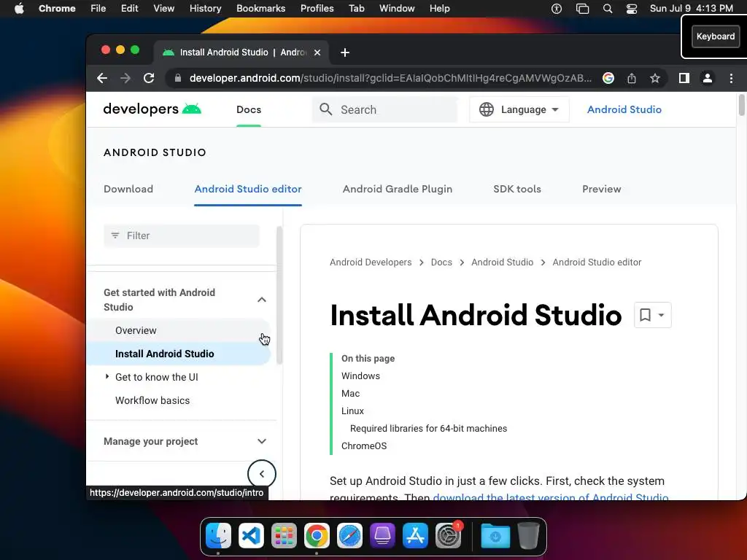Jump to the Windows section
This screenshot has height=560, width=747.
click(x=360, y=376)
